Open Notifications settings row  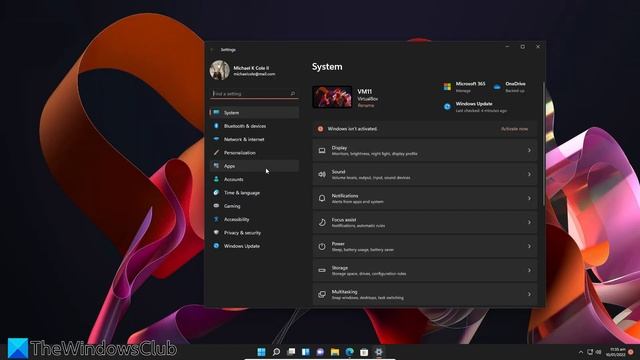pos(425,198)
